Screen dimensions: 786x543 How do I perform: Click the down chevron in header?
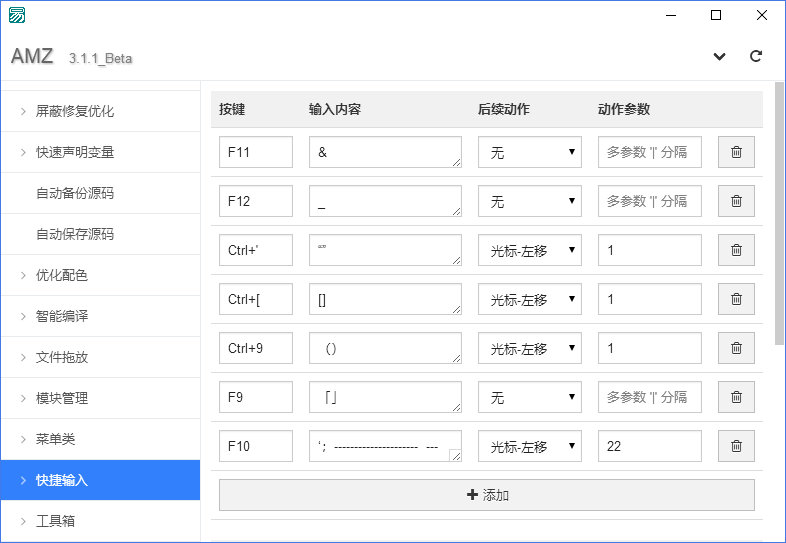719,57
